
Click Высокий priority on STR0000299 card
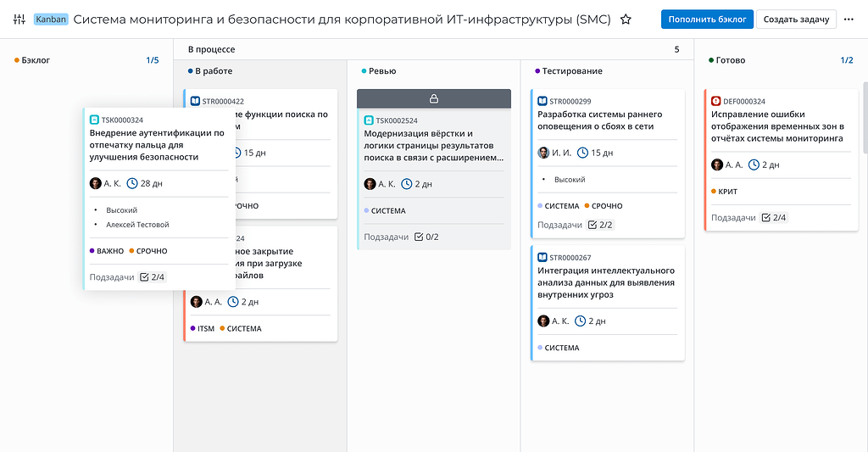(x=570, y=180)
